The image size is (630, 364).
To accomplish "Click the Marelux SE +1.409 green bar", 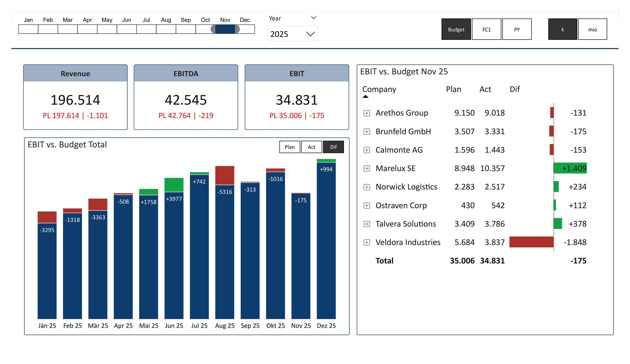I will [570, 168].
